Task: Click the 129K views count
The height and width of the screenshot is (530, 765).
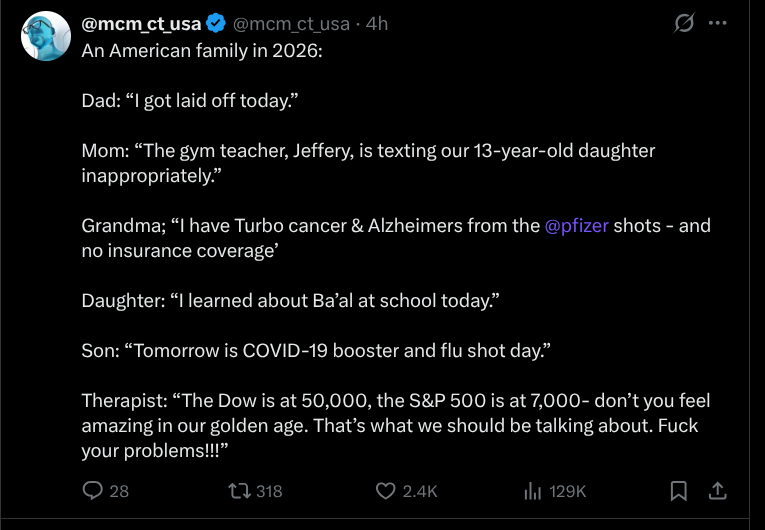Action: (567, 491)
